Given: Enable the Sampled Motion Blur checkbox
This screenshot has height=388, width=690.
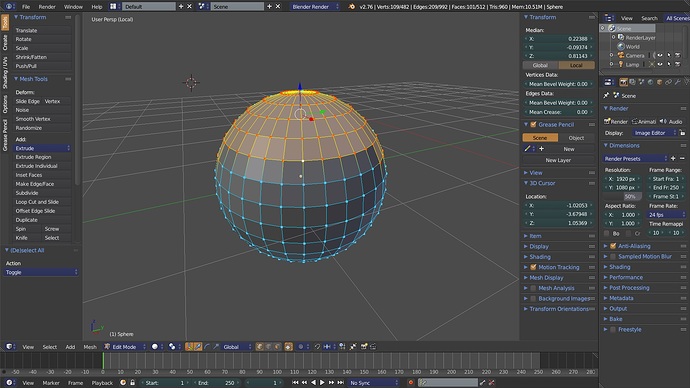Looking at the screenshot, I should 613,256.
